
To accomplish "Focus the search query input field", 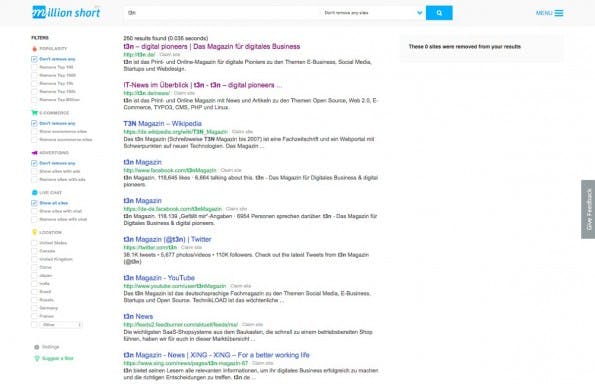I will [x=222, y=13].
